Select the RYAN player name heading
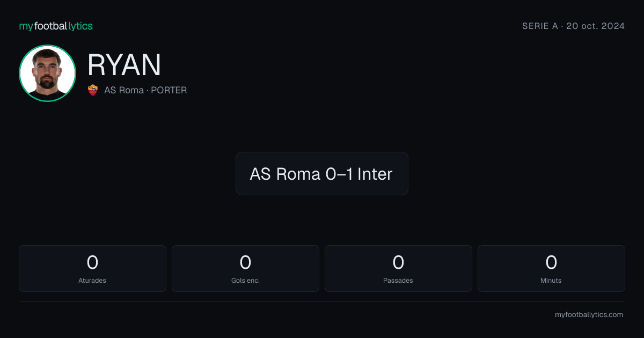 click(124, 65)
